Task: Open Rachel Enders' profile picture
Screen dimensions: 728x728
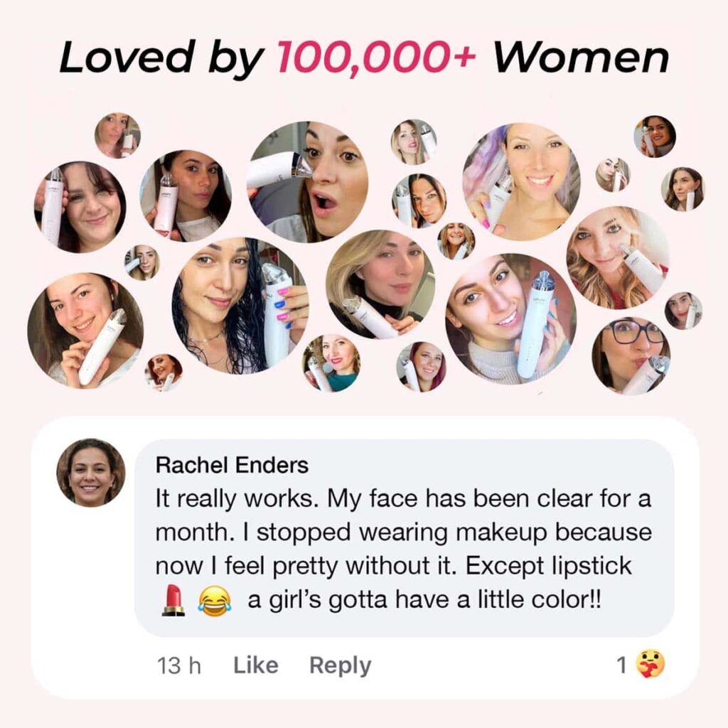Action: pyautogui.click(x=90, y=472)
